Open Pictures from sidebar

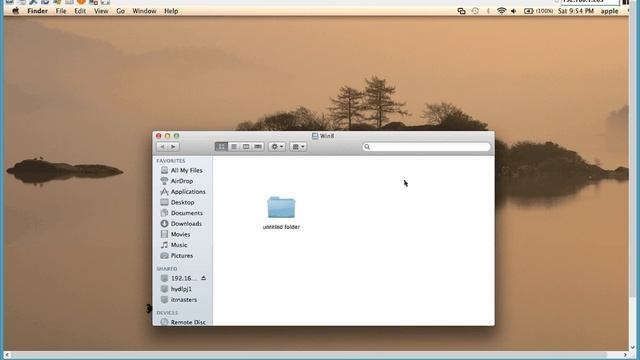[182, 256]
